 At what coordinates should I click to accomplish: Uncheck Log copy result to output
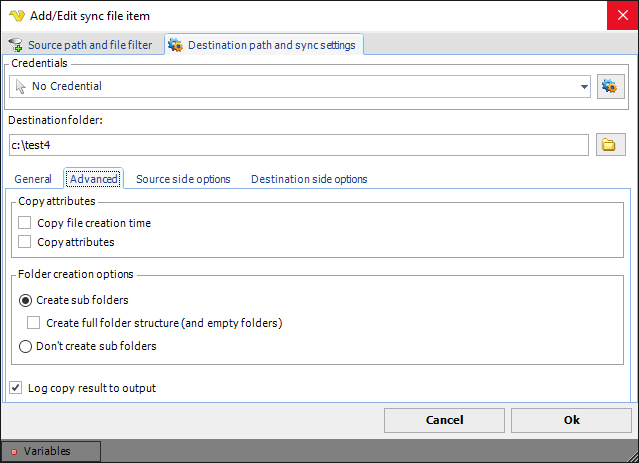click(x=15, y=388)
